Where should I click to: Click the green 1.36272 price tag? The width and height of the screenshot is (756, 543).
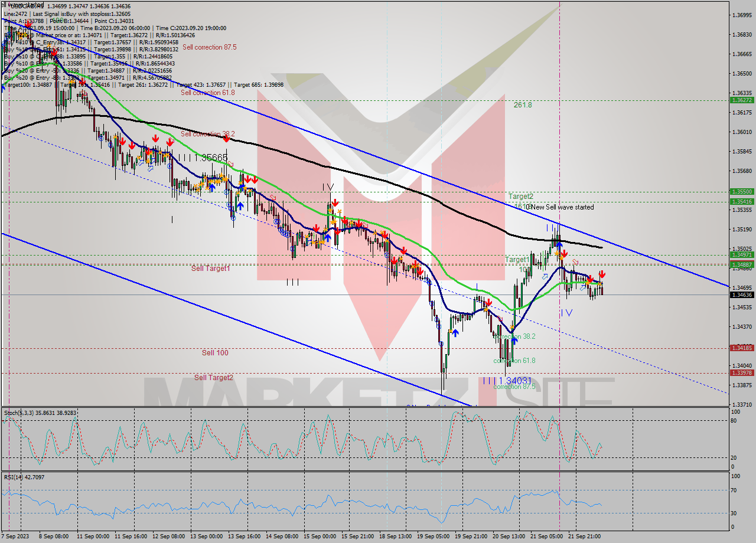click(x=742, y=100)
